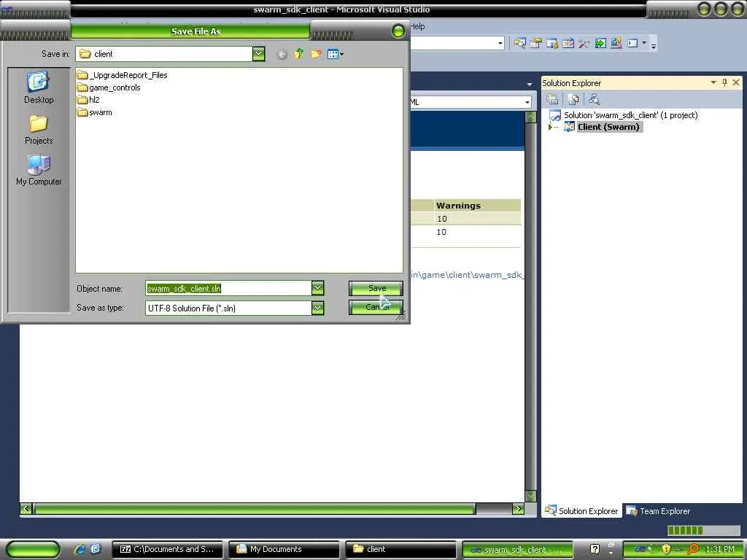Click the Cancel button in Save dialog

click(x=376, y=307)
